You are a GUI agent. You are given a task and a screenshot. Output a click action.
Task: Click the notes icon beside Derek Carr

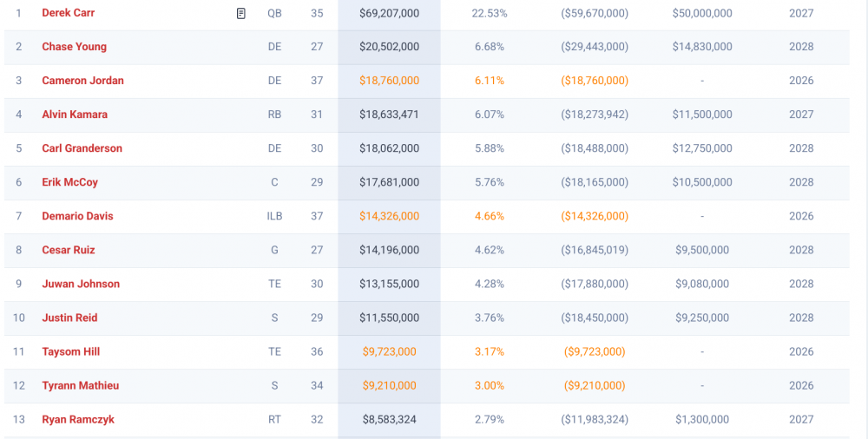coord(241,14)
